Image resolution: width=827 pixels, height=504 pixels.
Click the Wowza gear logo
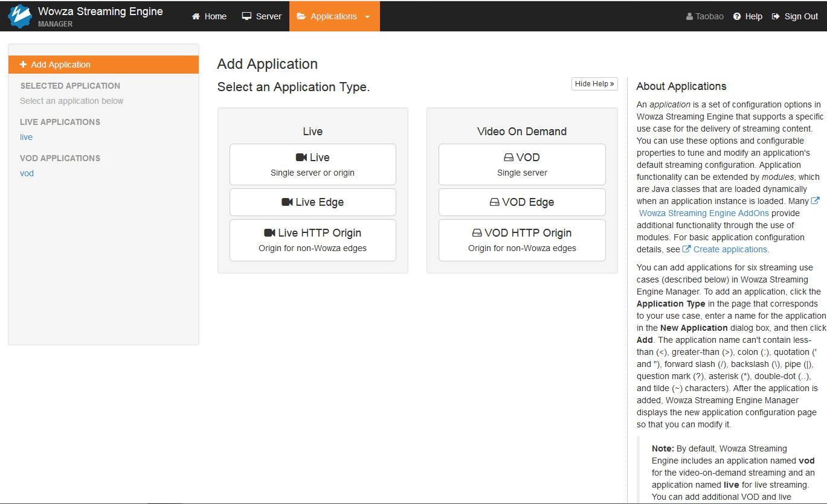tap(20, 16)
